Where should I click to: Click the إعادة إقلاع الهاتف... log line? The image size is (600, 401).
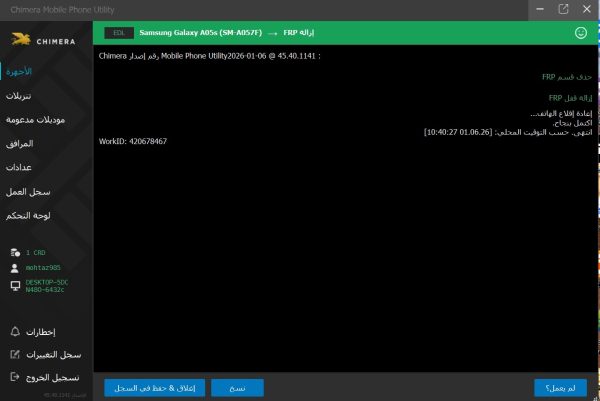(561, 114)
